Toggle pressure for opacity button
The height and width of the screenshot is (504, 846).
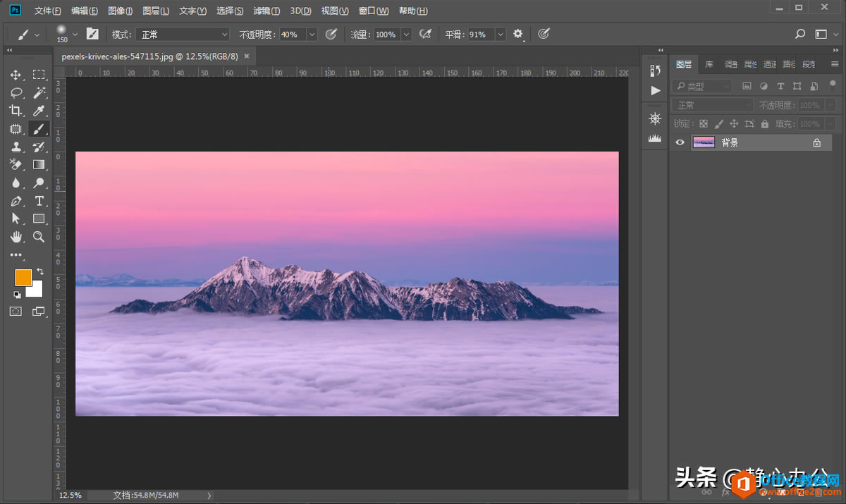point(331,34)
